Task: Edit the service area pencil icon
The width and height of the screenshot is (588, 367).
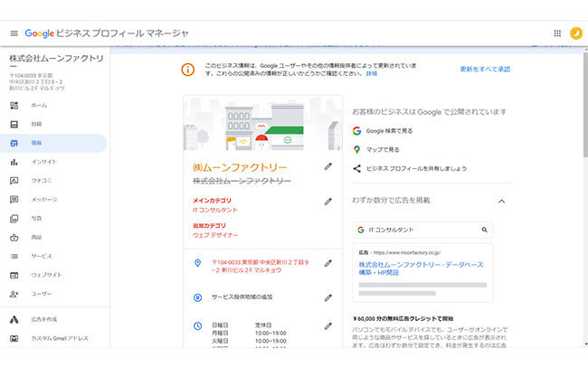Action: tap(328, 297)
